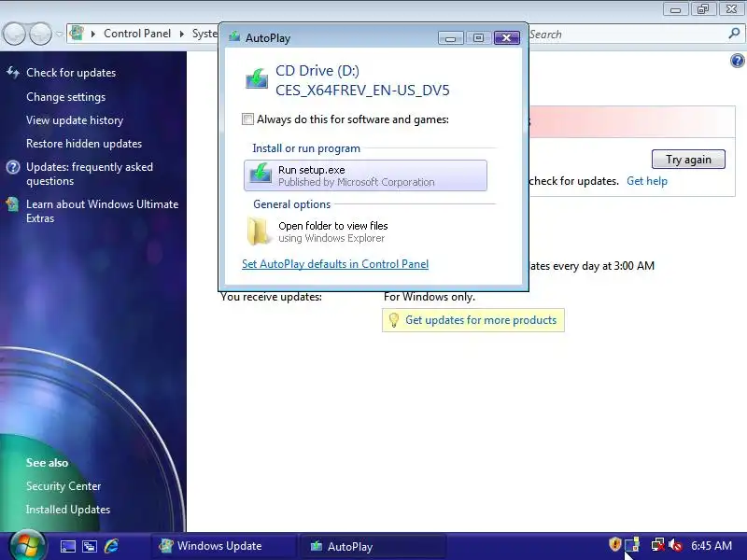
Task: Click the Forward navigation button
Action: coord(41,34)
